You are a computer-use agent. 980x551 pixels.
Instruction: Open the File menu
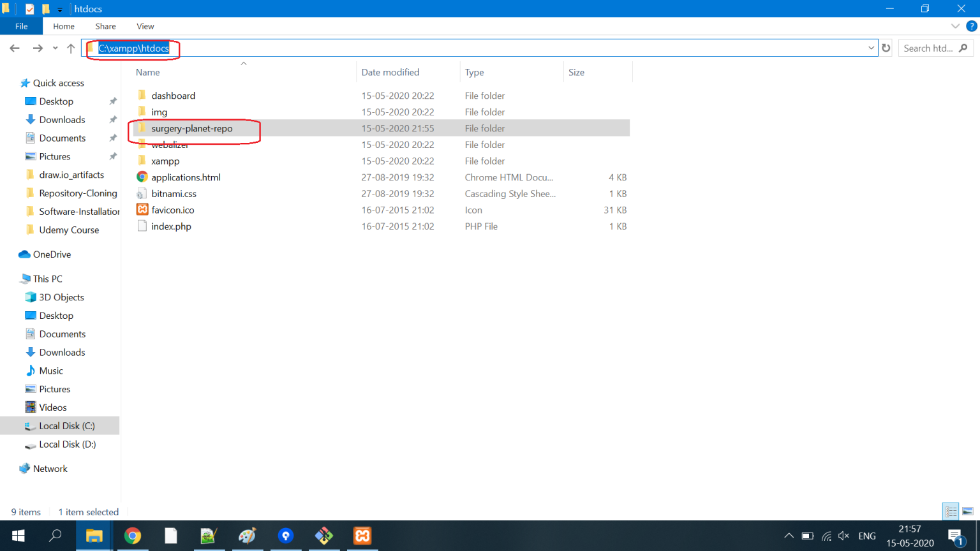click(x=21, y=26)
